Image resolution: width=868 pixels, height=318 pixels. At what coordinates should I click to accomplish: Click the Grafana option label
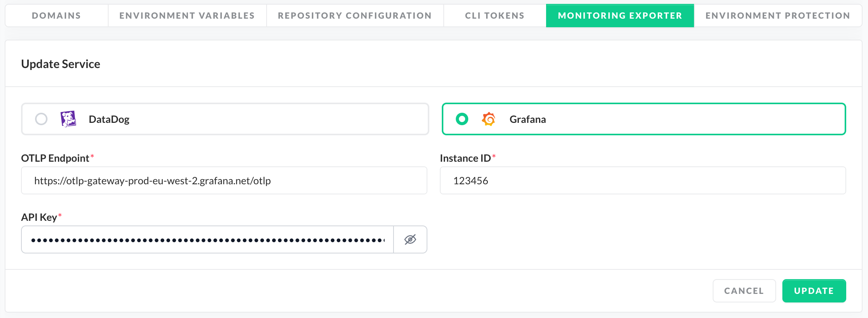click(527, 119)
